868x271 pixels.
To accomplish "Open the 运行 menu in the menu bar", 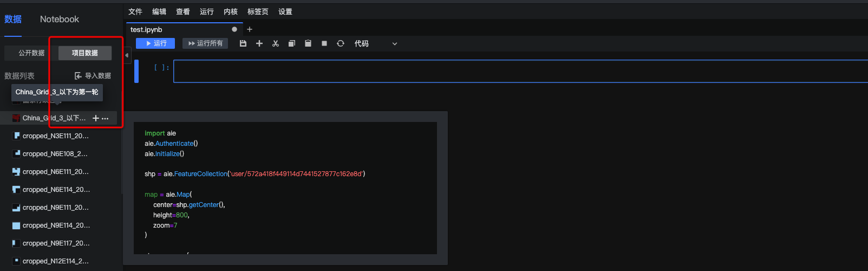I will point(207,11).
